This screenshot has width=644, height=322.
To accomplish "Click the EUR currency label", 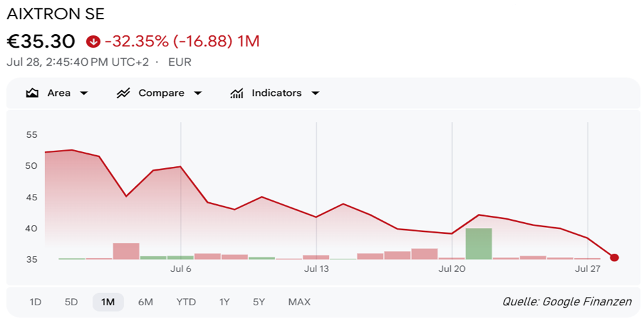I will (180, 62).
